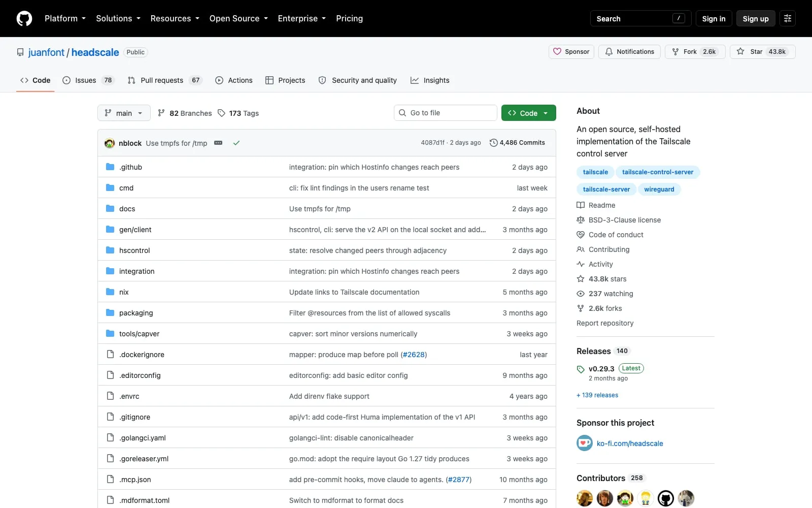
Task: Open the wireguard topic tag
Action: pyautogui.click(x=659, y=189)
